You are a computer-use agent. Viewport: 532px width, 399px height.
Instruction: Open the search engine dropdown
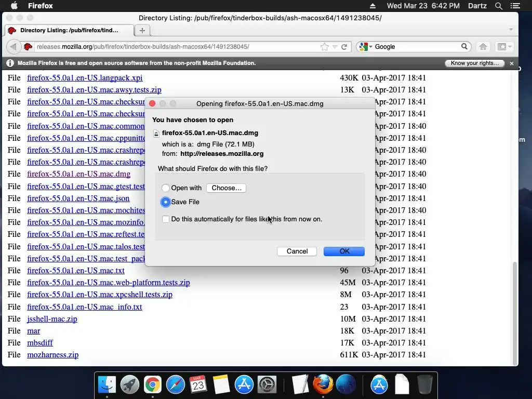click(x=366, y=46)
